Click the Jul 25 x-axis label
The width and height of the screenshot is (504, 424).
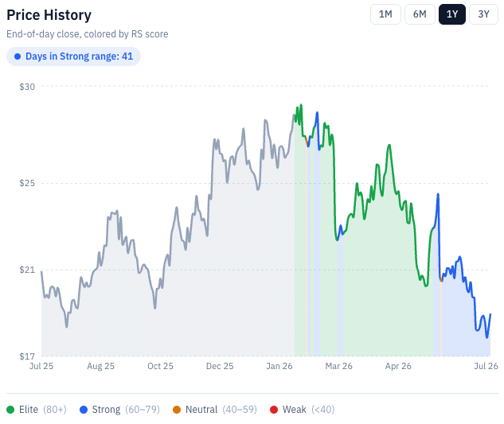coord(41,366)
